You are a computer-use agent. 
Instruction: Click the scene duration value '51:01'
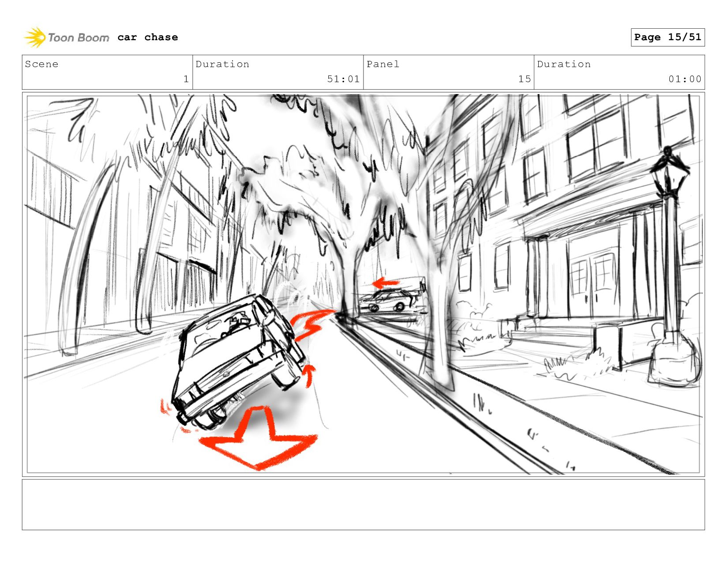[343, 79]
